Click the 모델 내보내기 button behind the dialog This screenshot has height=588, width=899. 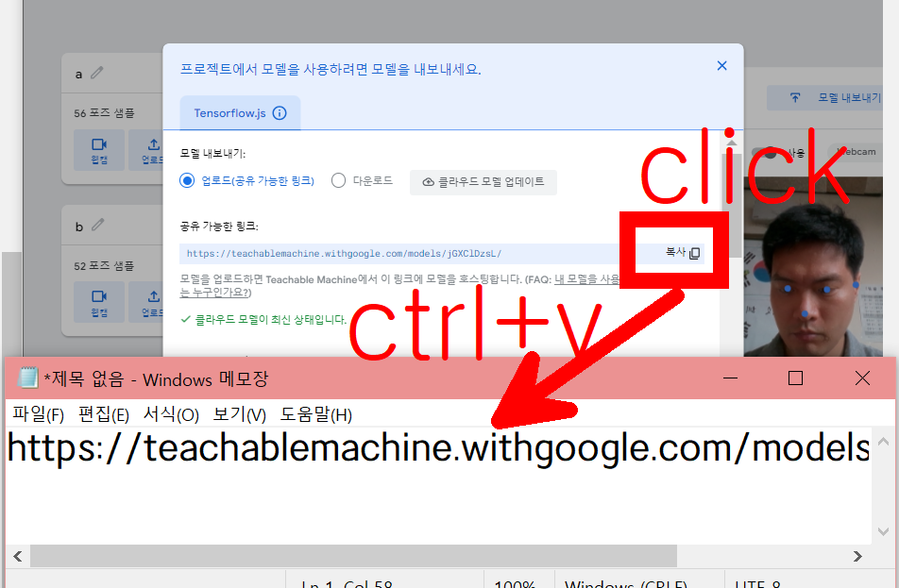[826, 97]
